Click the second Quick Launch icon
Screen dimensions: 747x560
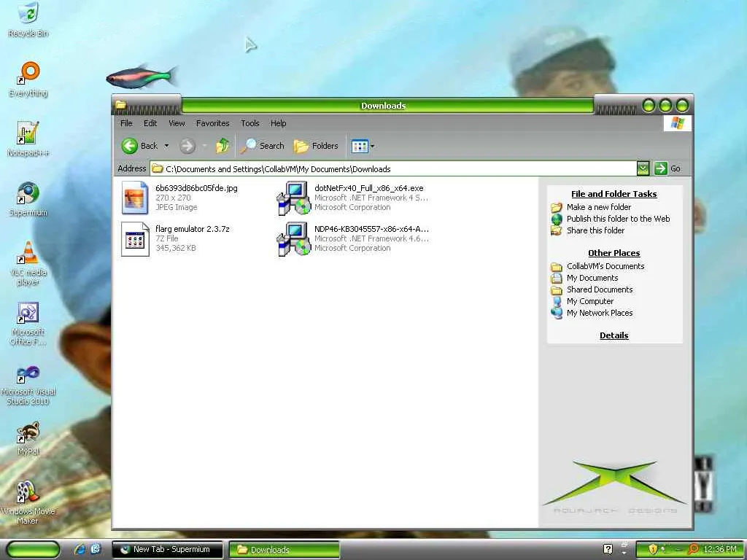(x=96, y=550)
